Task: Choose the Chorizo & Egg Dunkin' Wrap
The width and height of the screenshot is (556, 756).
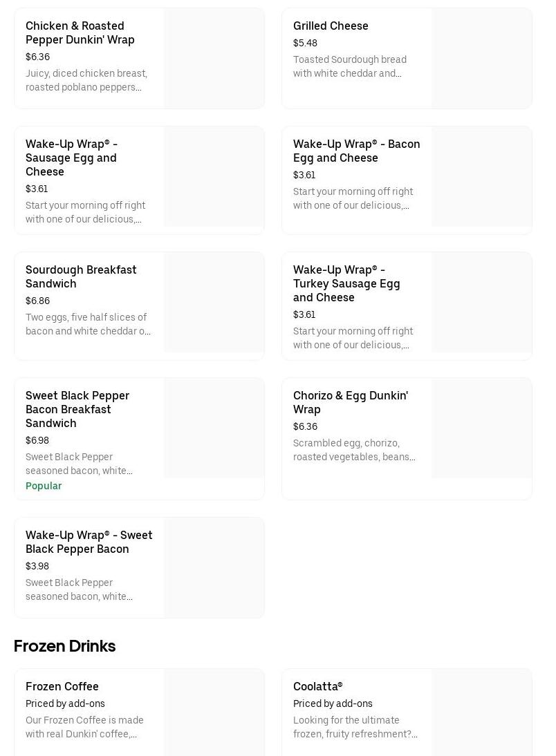Action: (350, 402)
